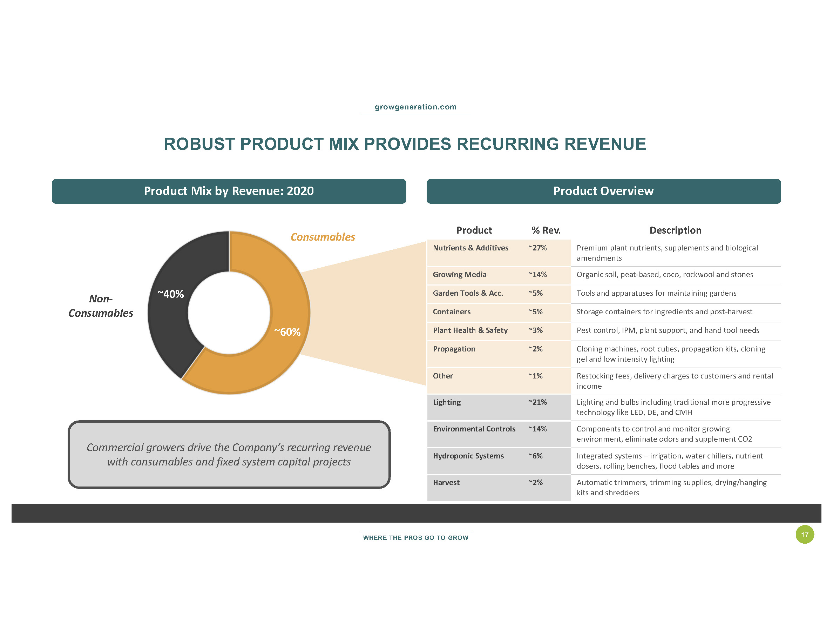
Task: Select the Product Mix by Revenue header
Action: point(229,191)
